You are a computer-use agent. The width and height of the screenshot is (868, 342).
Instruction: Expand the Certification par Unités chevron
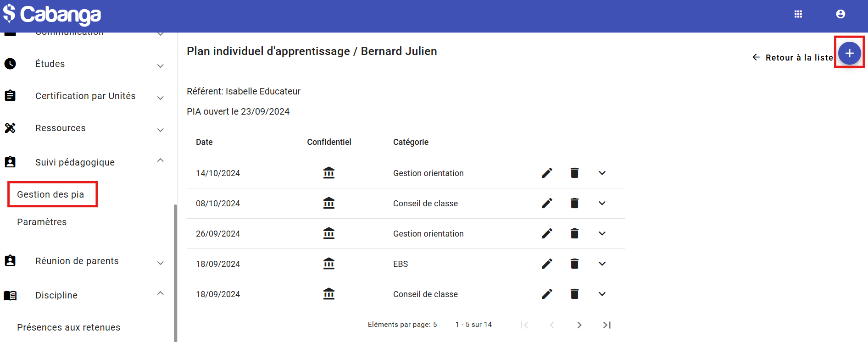161,98
